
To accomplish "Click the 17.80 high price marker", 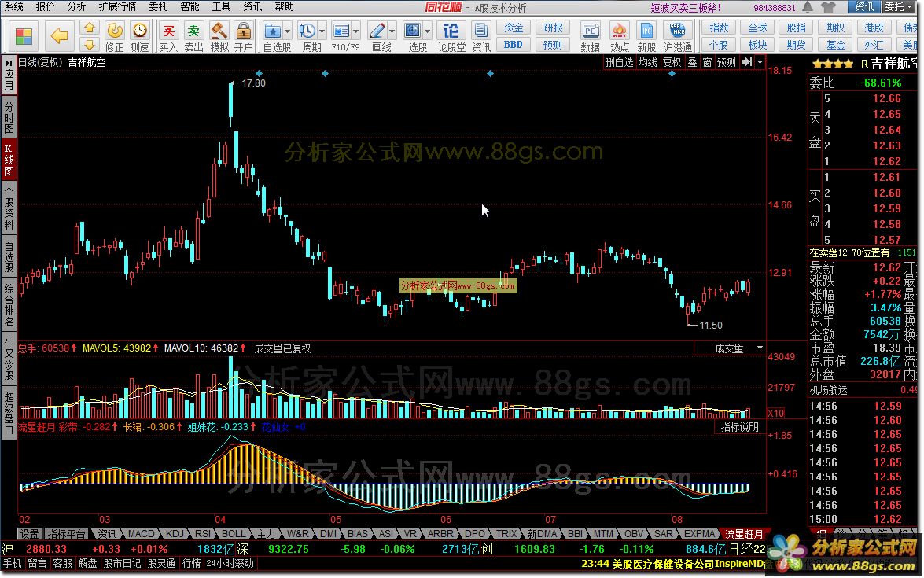I will pos(253,83).
